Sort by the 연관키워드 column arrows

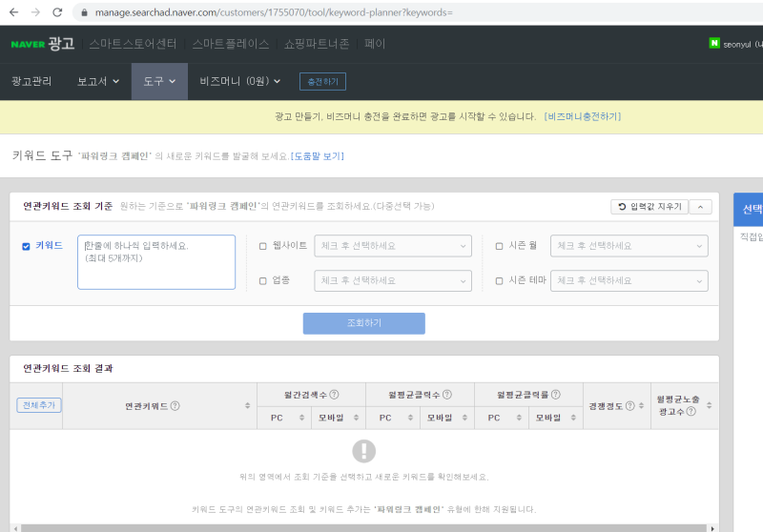247,405
